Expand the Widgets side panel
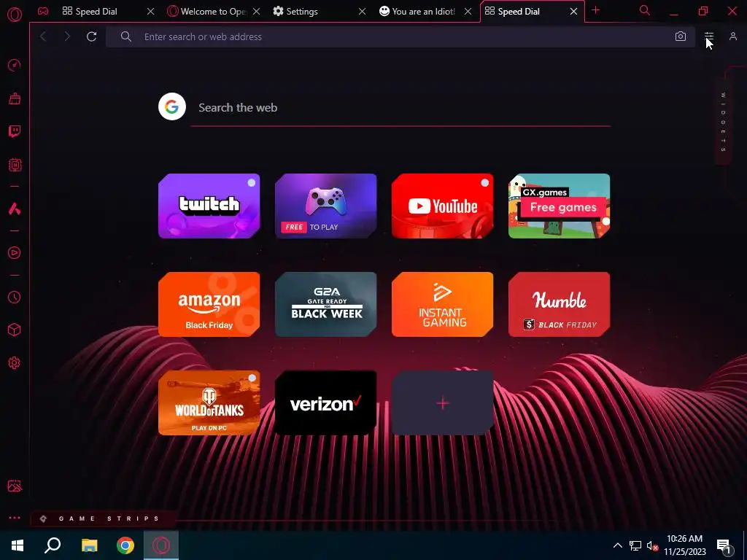Viewport: 747px width, 560px height. [x=723, y=122]
